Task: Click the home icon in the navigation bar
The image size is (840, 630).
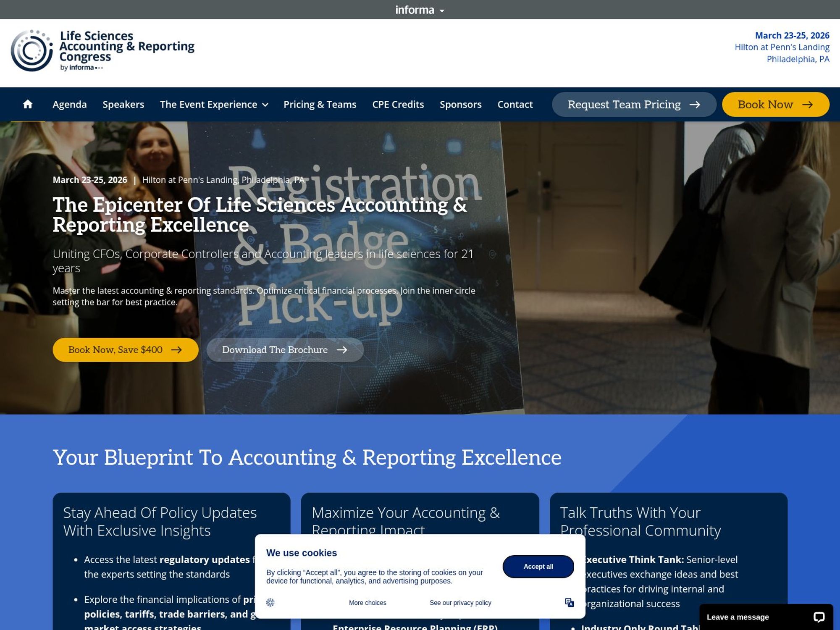Action: (x=28, y=104)
